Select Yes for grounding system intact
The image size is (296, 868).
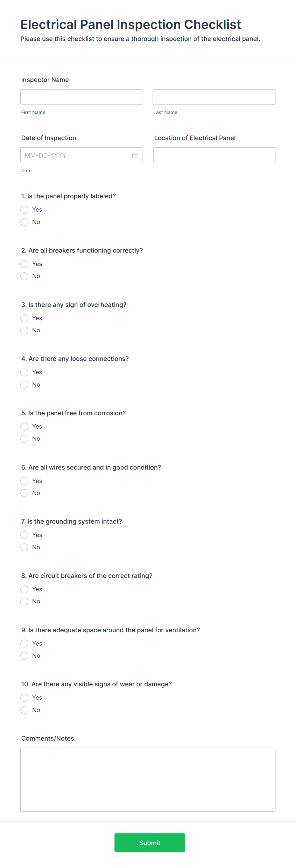click(x=24, y=535)
